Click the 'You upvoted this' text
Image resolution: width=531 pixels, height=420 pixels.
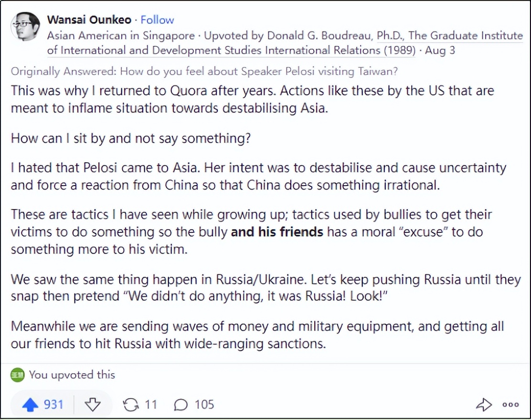point(72,375)
